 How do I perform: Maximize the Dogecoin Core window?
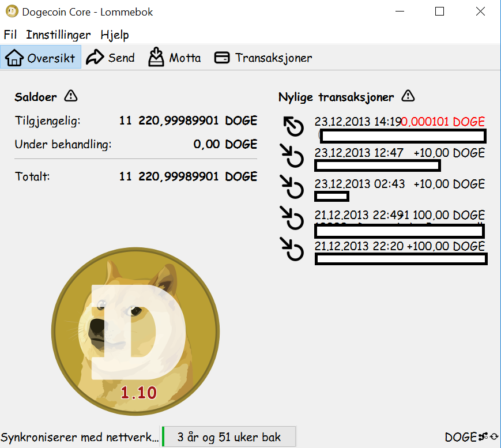click(x=440, y=12)
